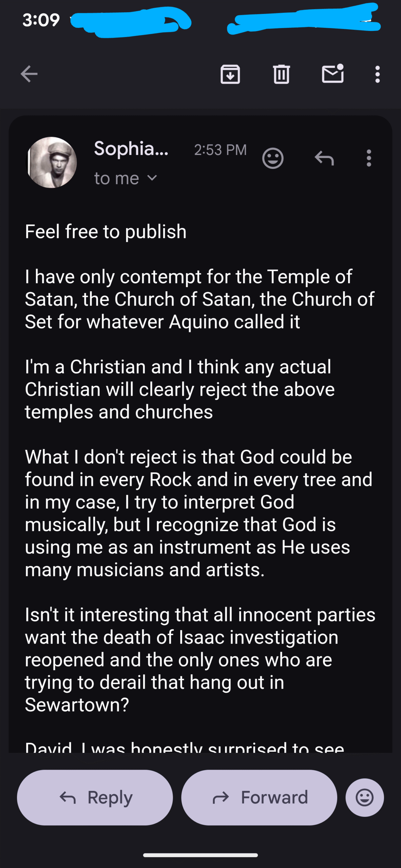Tap the 2:53 PM message timestamp

[220, 150]
